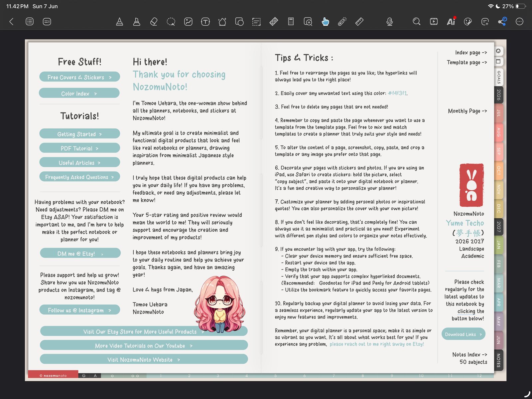Open Visit NozomuNoto Website
The height and width of the screenshot is (399, 532).
click(x=144, y=359)
